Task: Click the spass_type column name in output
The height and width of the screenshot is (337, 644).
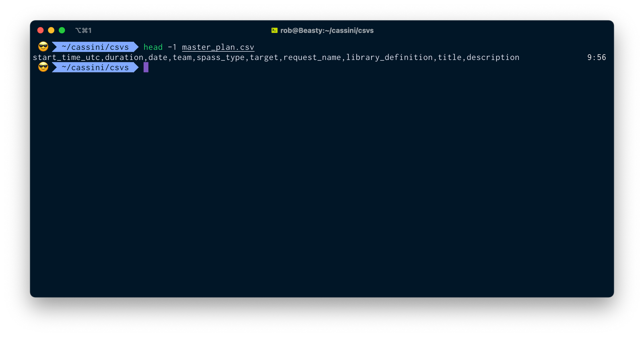Action: tap(221, 58)
